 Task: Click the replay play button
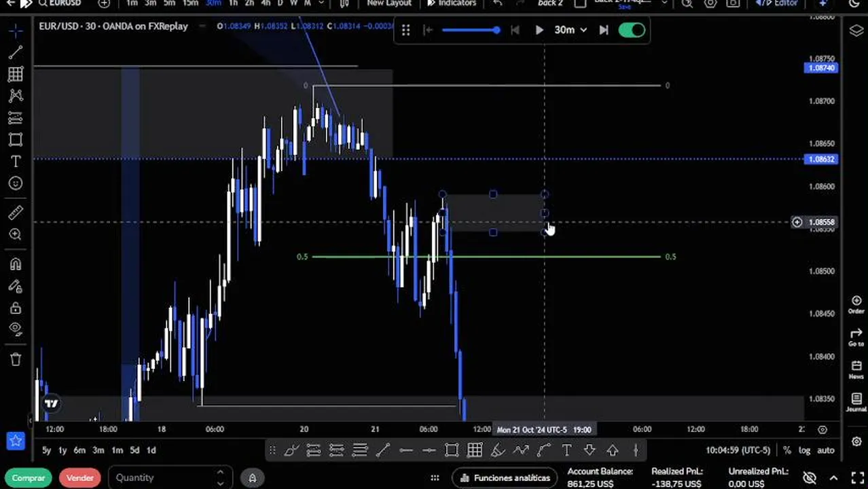(x=539, y=30)
